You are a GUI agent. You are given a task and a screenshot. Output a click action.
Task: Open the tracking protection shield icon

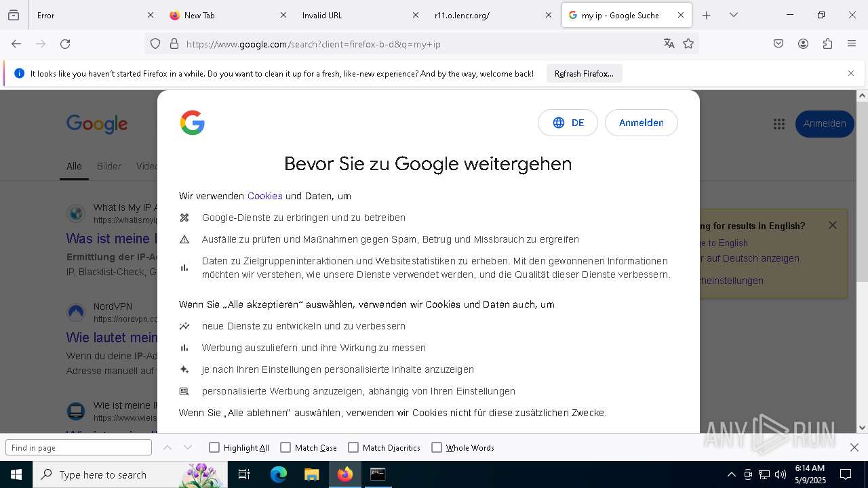click(155, 44)
